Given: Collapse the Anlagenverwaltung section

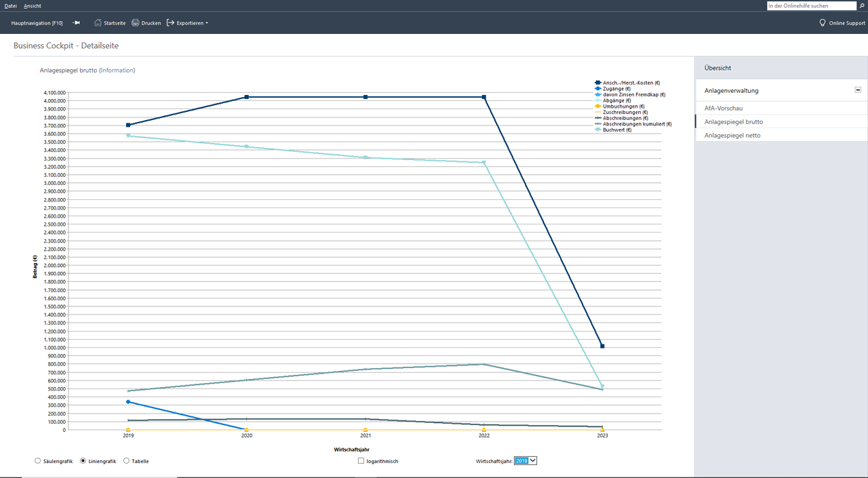Looking at the screenshot, I should [858, 90].
